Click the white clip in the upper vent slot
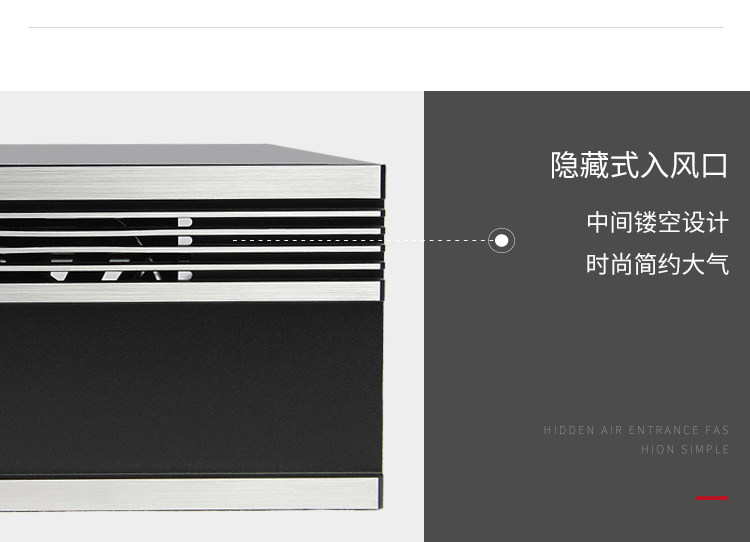 point(185,222)
